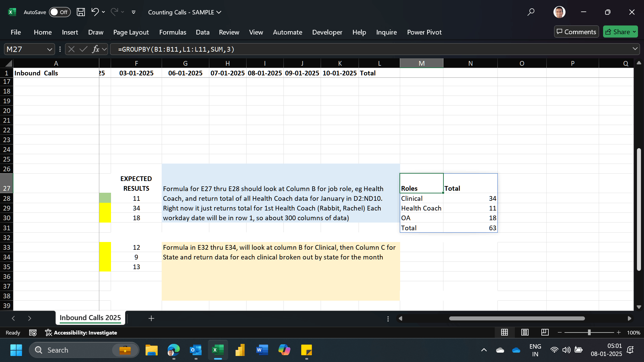Viewport: 644px width, 362px height.
Task: Click the Undo arrow icon
Action: point(95,12)
